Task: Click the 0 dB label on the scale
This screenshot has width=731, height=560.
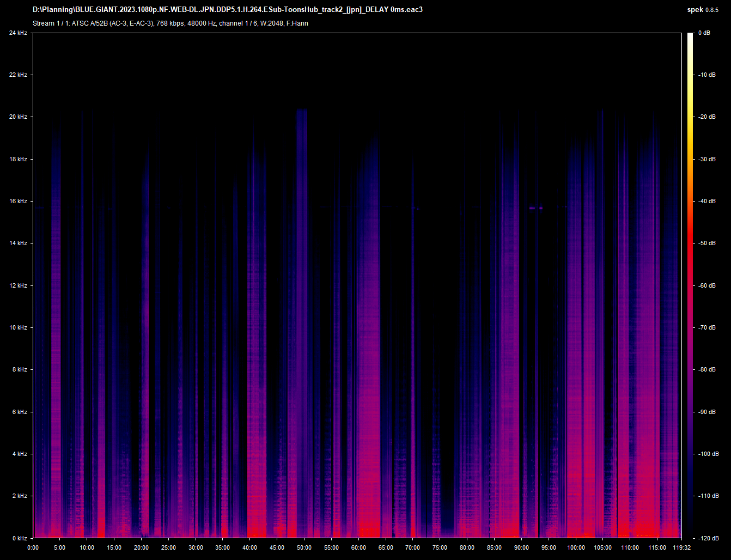Action: pos(704,33)
